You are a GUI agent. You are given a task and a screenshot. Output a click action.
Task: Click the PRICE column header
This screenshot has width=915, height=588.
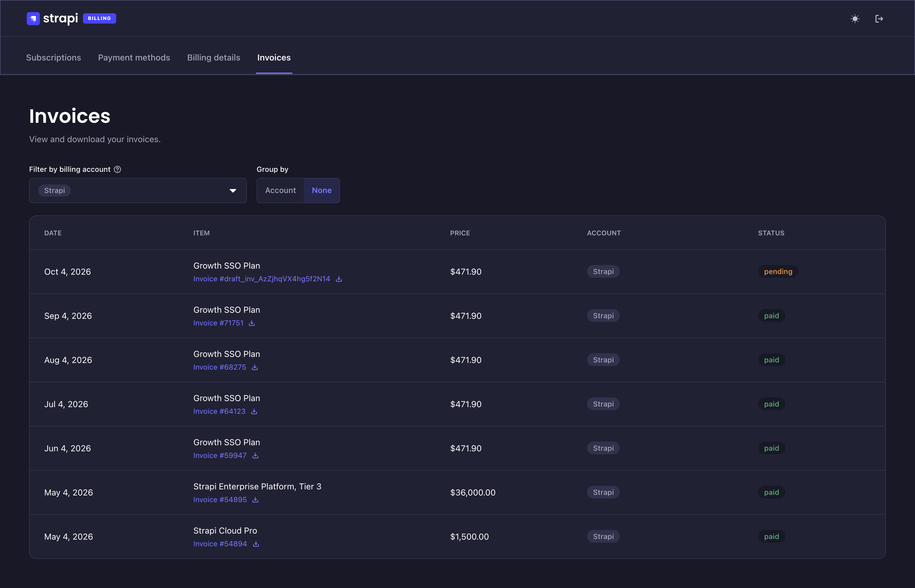(460, 233)
